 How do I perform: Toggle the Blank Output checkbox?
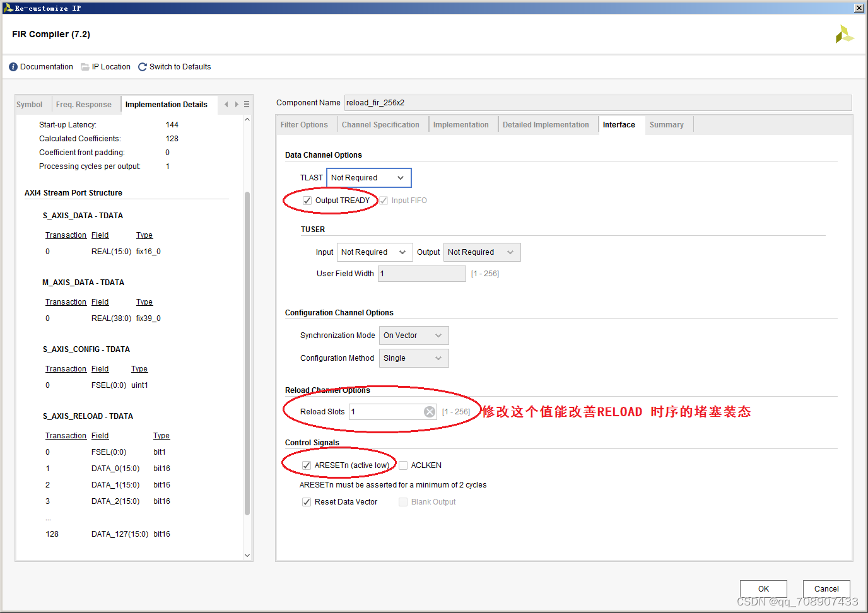(403, 502)
